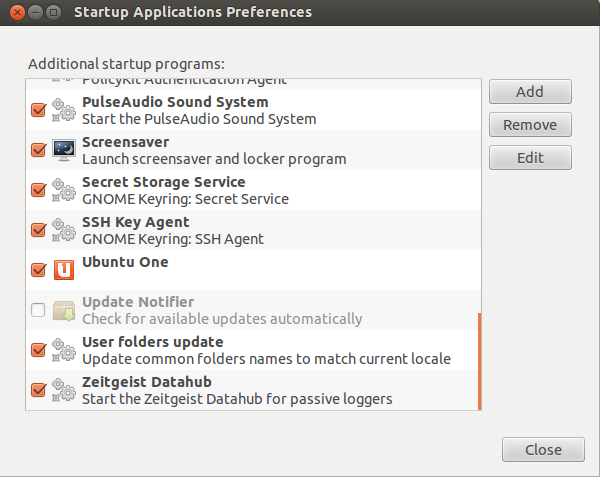Click the Zeitgeist Datahub gears icon
Viewport: 600px width, 477px height.
pos(64,390)
